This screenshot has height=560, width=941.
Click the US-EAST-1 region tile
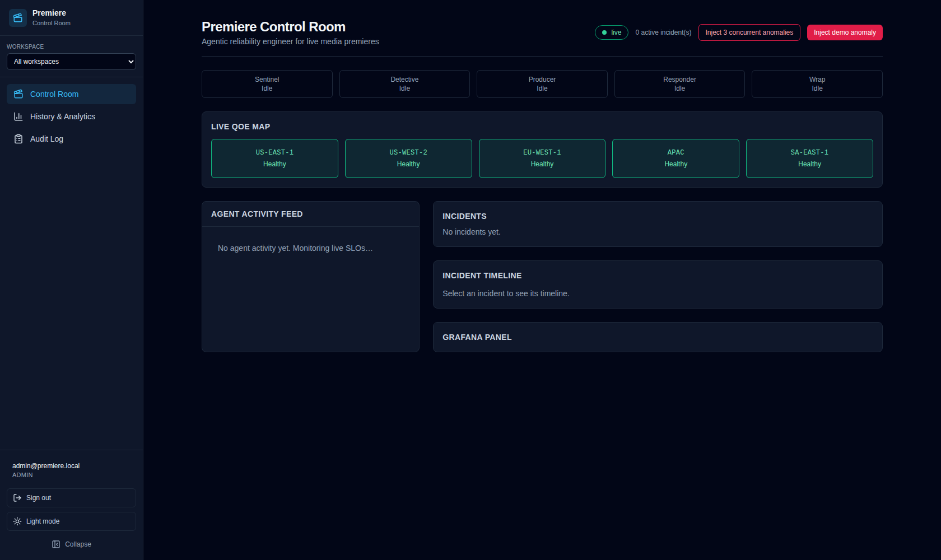pos(274,158)
